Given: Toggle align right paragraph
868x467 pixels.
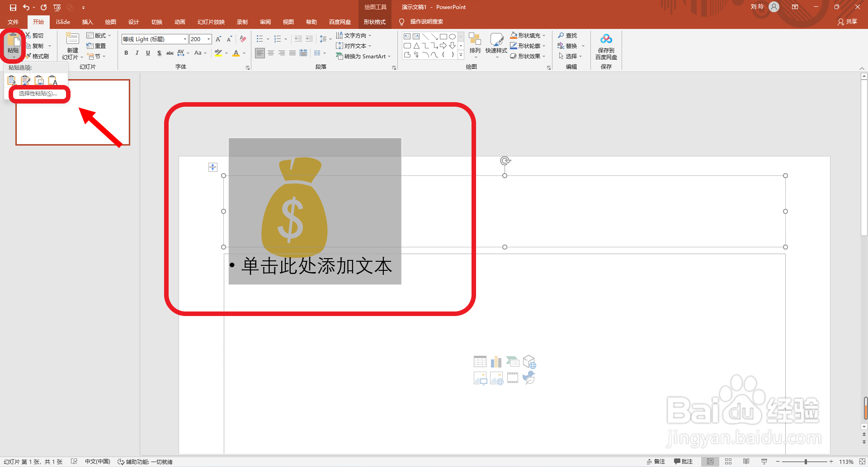Looking at the screenshot, I should coord(282,53).
